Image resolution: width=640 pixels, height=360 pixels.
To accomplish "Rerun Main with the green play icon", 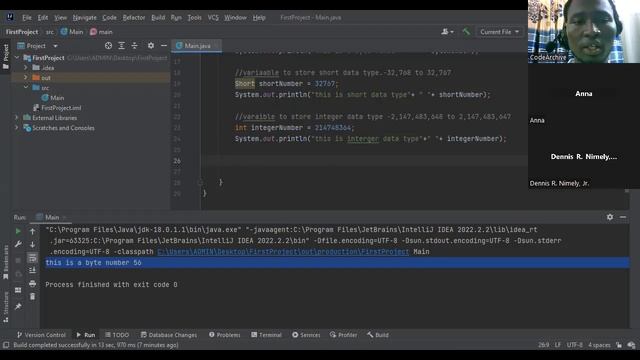I will coord(18,231).
